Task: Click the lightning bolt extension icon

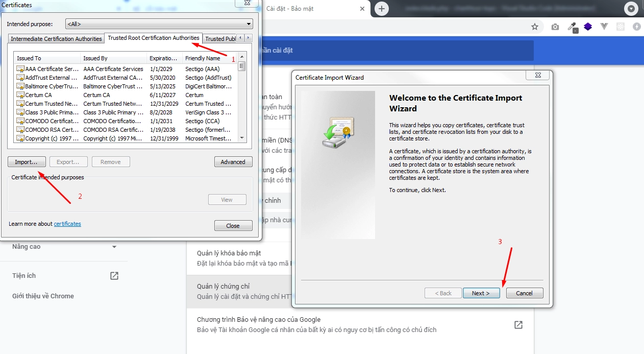Action: pyautogui.click(x=636, y=27)
